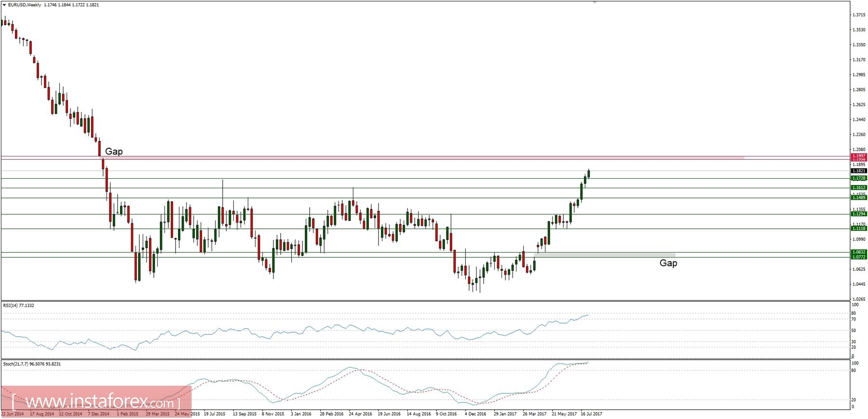Image resolution: width=868 pixels, height=419 pixels.
Task: Click the 9 Oct 2016 date label
Action: 446,414
